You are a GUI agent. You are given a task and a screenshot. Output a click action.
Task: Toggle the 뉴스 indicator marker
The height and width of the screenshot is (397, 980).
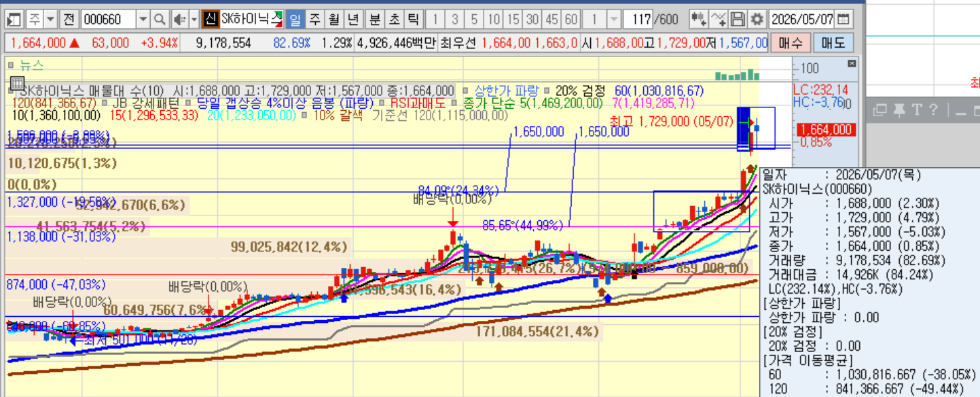[11, 65]
